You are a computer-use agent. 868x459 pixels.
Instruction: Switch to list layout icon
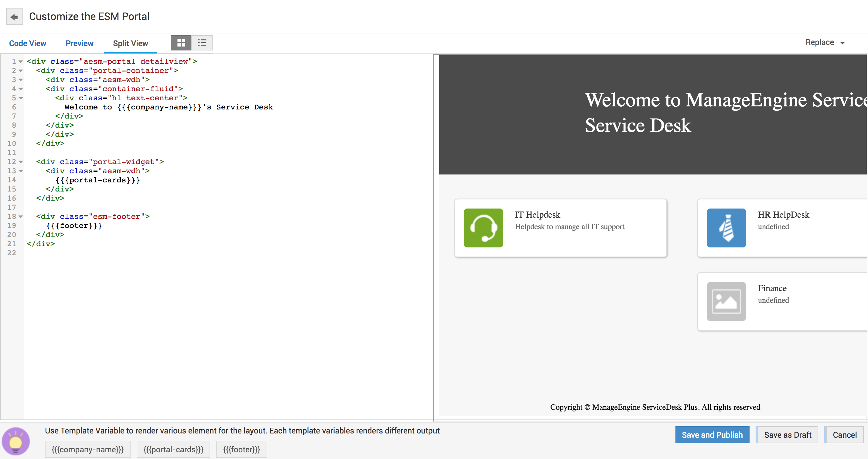tap(202, 43)
